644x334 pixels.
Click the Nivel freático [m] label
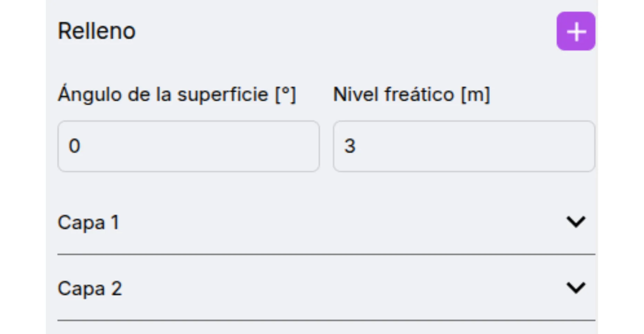411,95
